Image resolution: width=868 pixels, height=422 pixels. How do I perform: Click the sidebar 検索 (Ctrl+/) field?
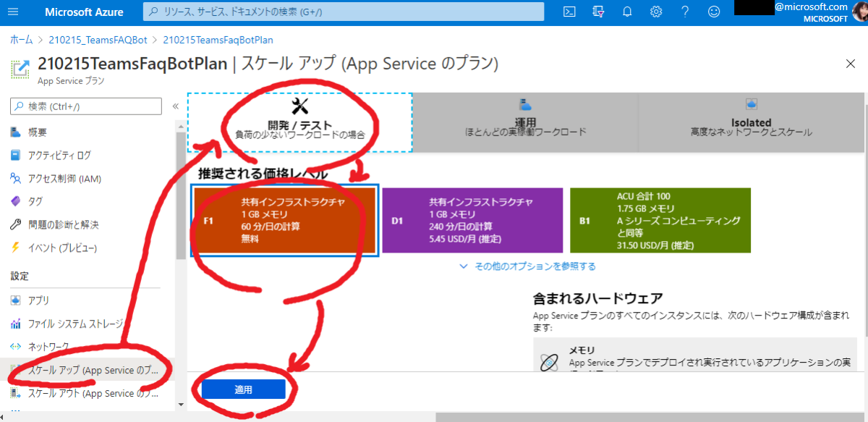(x=85, y=106)
